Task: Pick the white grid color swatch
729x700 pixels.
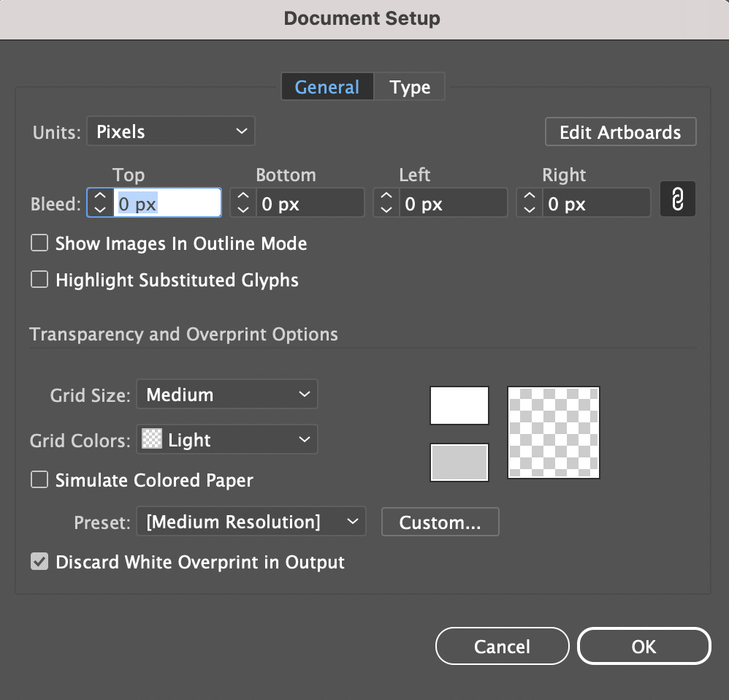Action: point(459,405)
